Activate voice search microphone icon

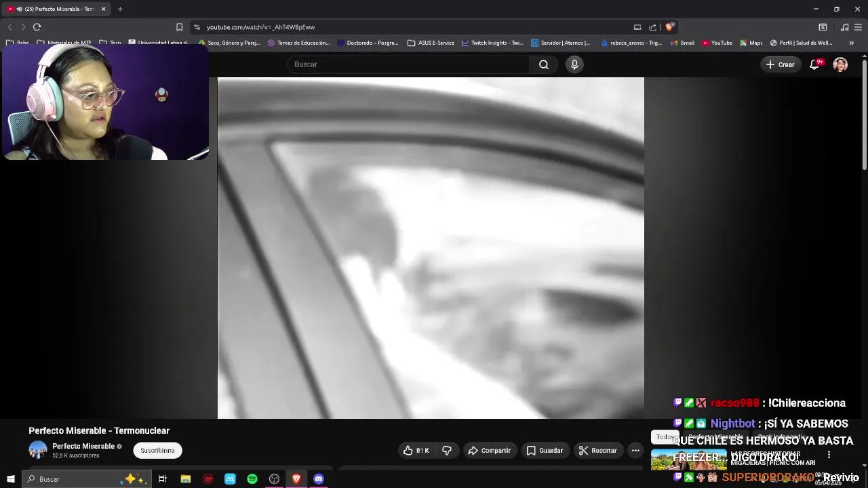click(574, 64)
